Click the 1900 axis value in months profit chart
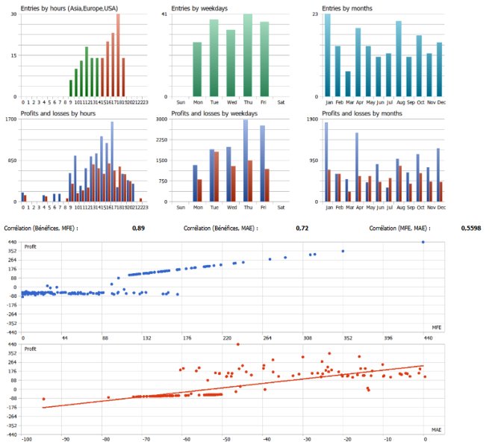Image resolution: width=495 pixels, height=448 pixels. 313,119
